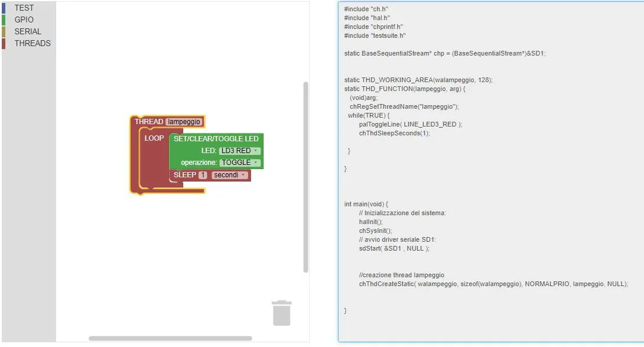Expand the secondi time unit dropdown
The width and height of the screenshot is (644, 347).
[230, 175]
